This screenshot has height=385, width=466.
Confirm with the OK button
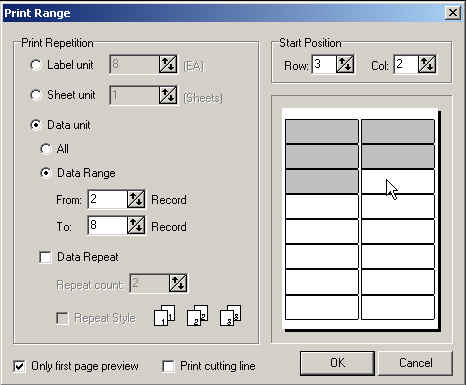tap(337, 363)
